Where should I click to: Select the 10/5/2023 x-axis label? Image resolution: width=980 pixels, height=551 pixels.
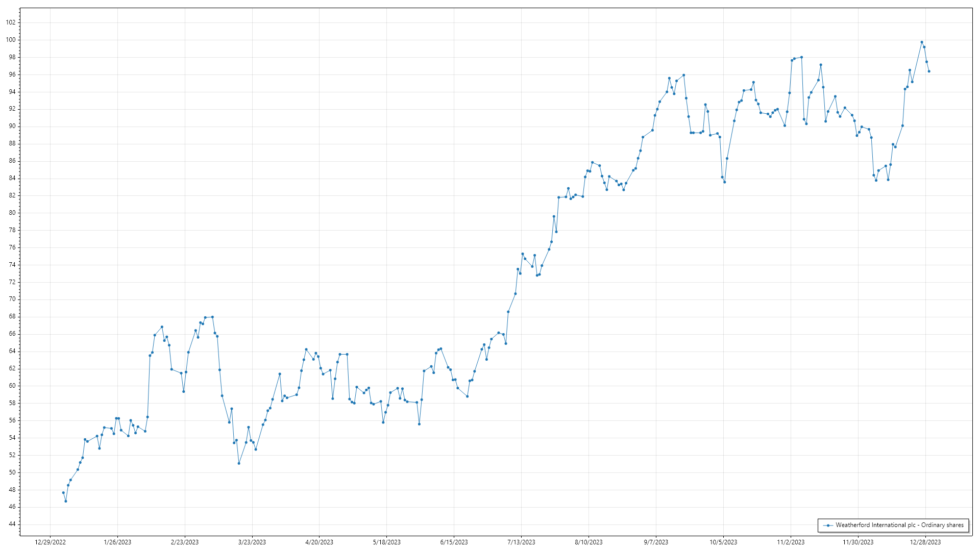pos(723,542)
